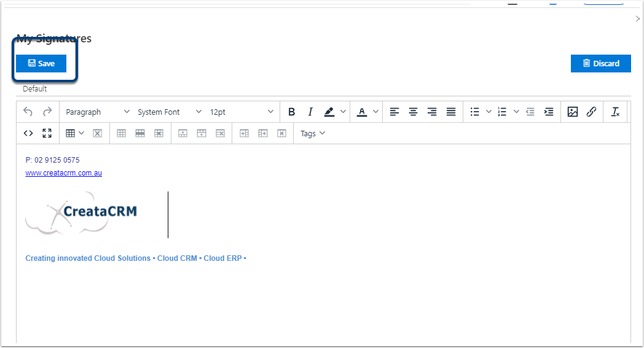This screenshot has width=644, height=348.
Task: Delete the table row
Action: [220, 133]
